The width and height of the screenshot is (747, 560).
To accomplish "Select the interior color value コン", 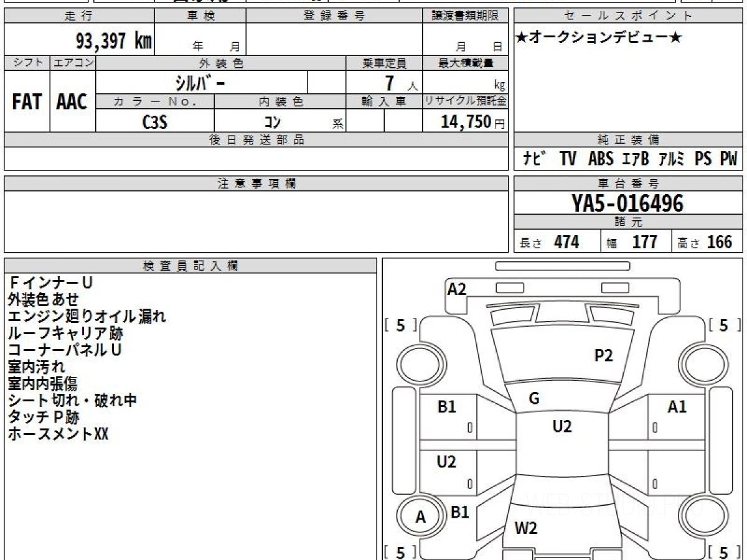I will pos(273,122).
